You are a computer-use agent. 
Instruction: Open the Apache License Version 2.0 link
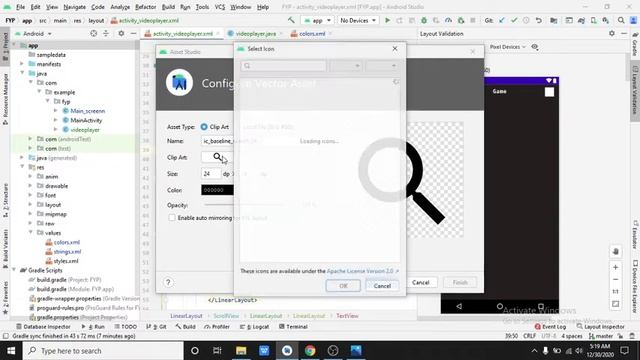[363, 271]
